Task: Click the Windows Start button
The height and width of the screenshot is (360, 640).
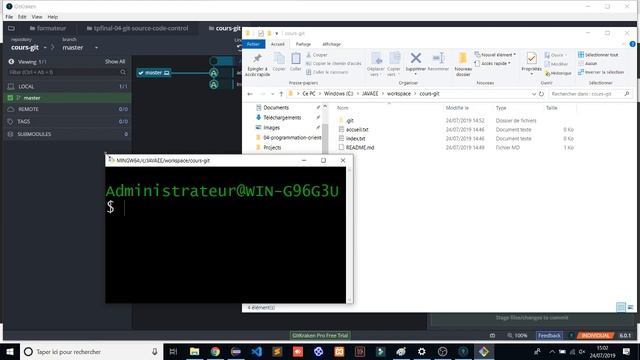Action: 10,351
